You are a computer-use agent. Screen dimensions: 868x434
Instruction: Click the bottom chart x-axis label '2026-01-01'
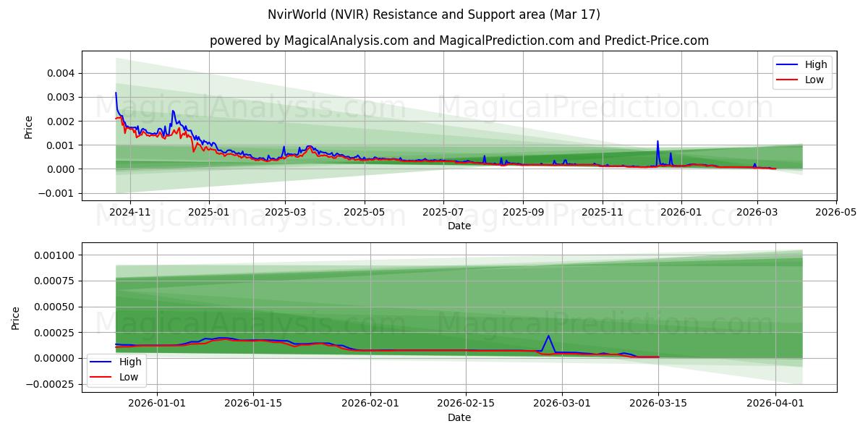click(x=156, y=404)
